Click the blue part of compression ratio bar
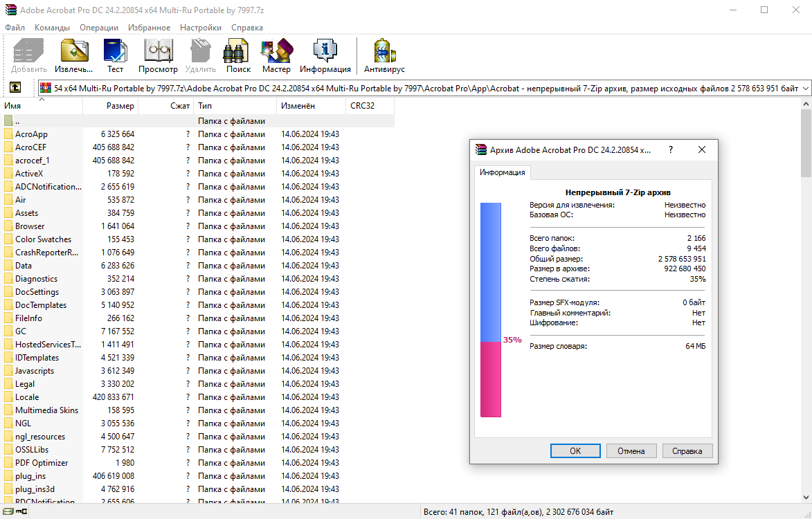The image size is (812, 519). tap(490, 272)
